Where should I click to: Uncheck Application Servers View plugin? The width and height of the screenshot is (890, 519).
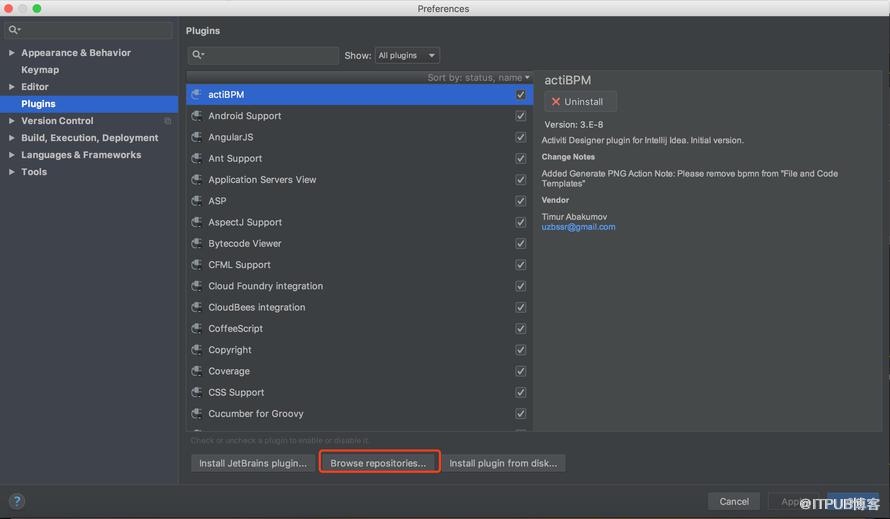520,180
